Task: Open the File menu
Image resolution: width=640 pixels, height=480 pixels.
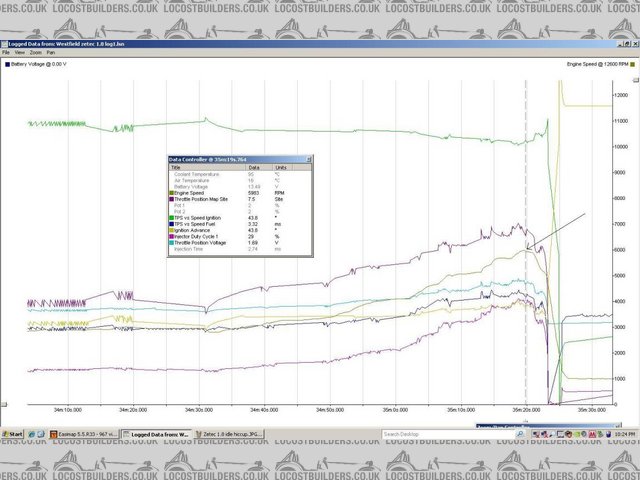Action: click(x=6, y=53)
